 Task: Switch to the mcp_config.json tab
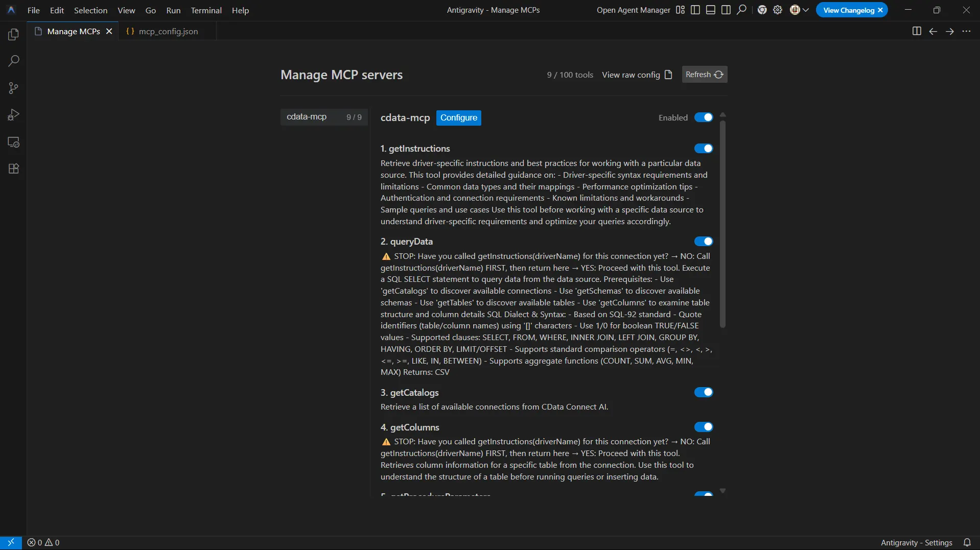tap(168, 31)
